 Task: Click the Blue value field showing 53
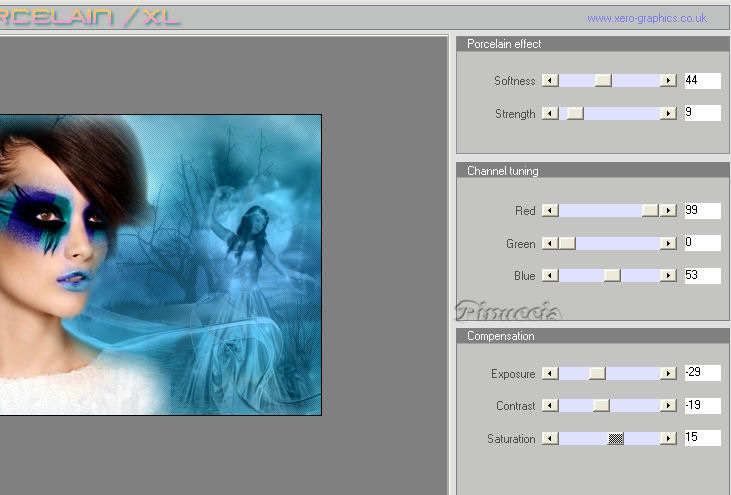tap(703, 275)
